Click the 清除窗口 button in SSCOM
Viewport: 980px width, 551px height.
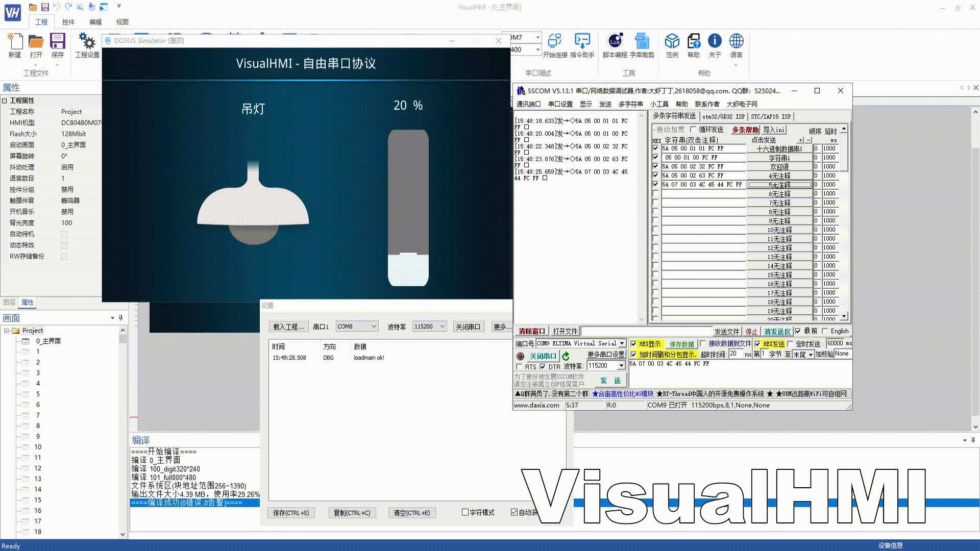point(531,331)
